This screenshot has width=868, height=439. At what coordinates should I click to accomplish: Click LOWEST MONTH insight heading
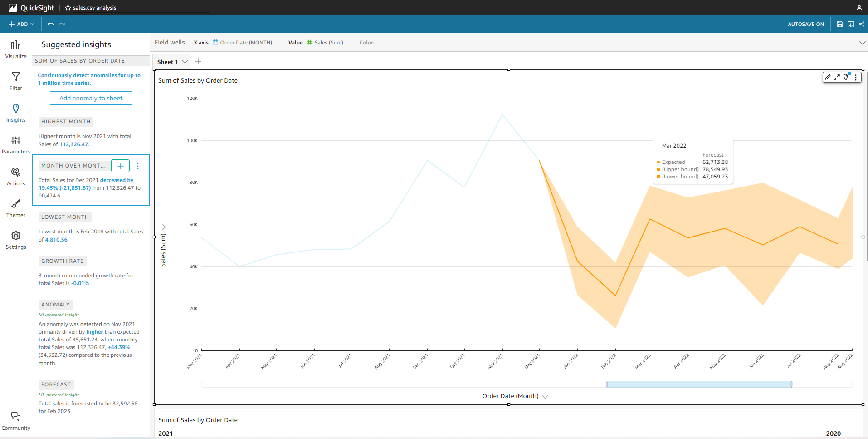(65, 217)
